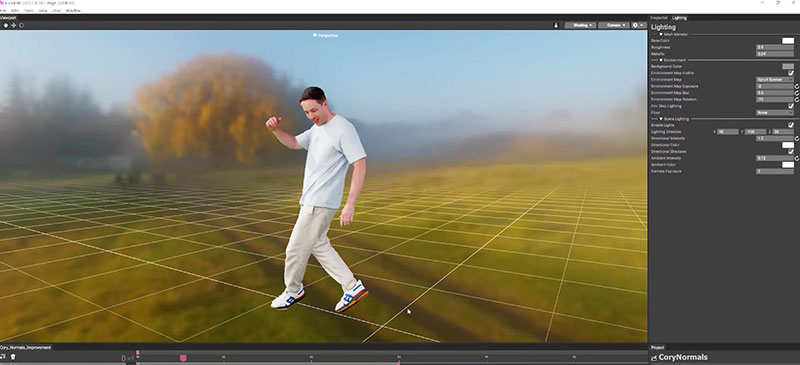The height and width of the screenshot is (365, 800).
Task: Select the move gizmo tool icon
Action: [14, 25]
